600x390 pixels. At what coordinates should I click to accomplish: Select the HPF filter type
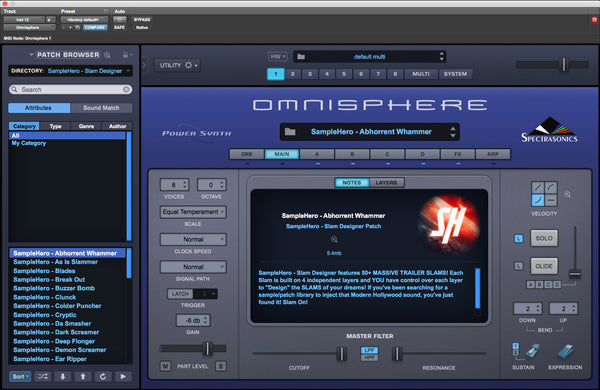coord(369,357)
